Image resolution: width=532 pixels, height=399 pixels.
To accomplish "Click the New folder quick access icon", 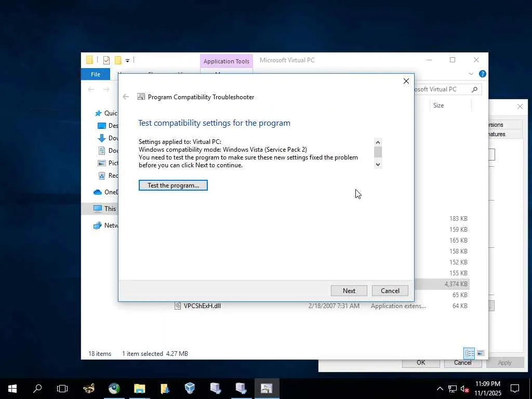I will [x=118, y=60].
